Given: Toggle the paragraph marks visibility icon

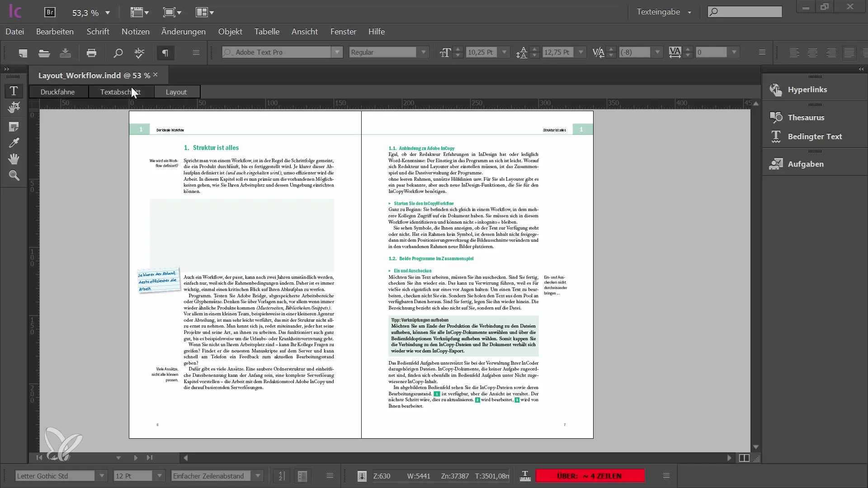Looking at the screenshot, I should pyautogui.click(x=165, y=52).
